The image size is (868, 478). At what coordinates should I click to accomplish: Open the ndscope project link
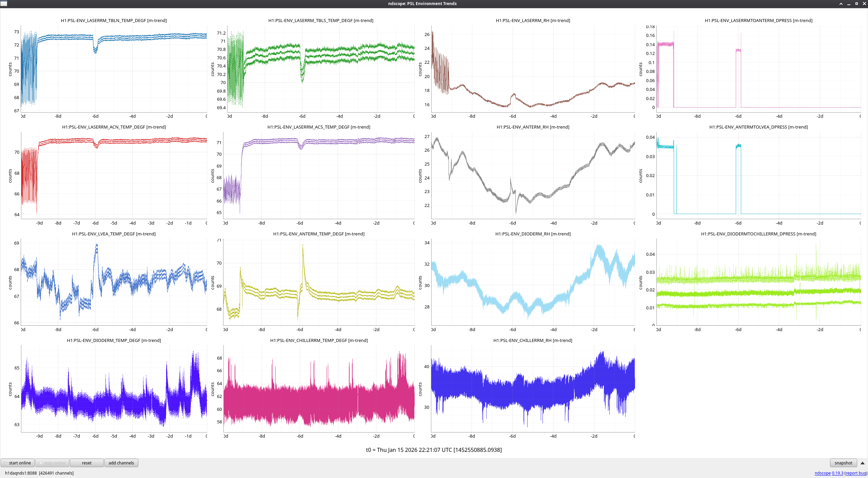822,473
